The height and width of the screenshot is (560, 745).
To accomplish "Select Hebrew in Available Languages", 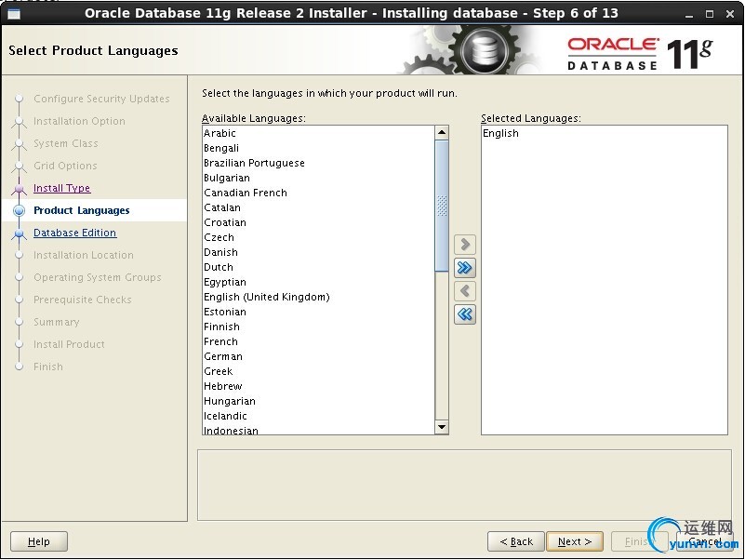I will [x=318, y=386].
